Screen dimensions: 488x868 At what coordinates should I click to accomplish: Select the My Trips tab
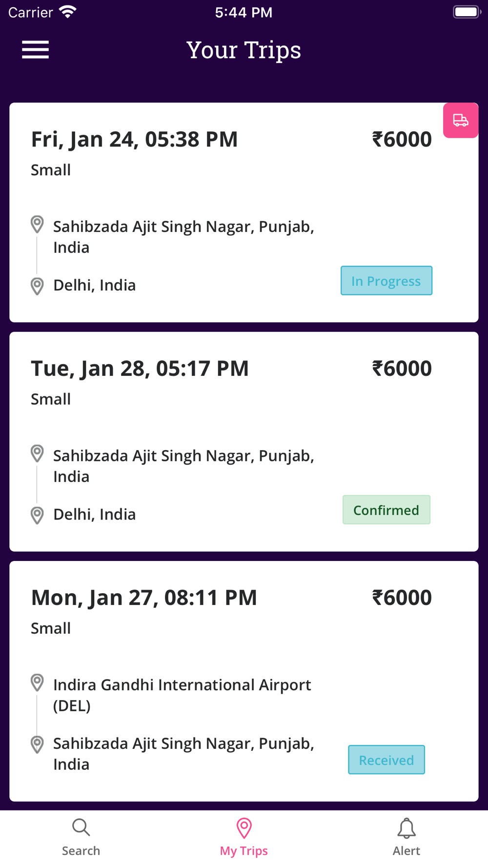pos(244,838)
